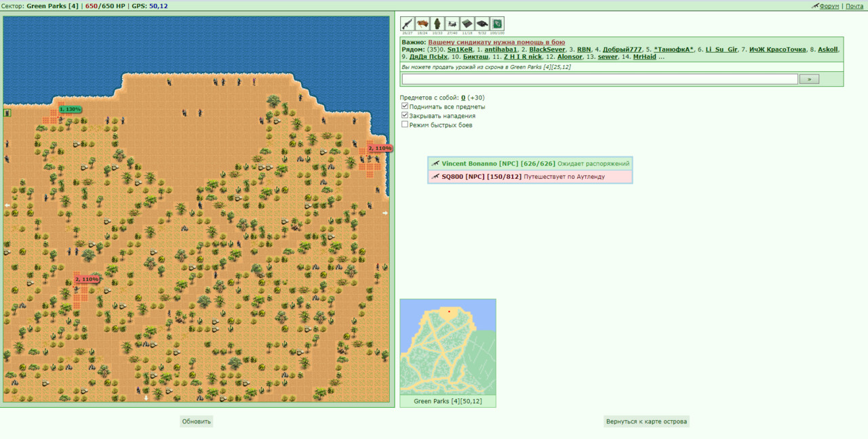Click the red 2, 110% marker near shoreline
Viewport: 868px width, 439px height.
pos(380,148)
